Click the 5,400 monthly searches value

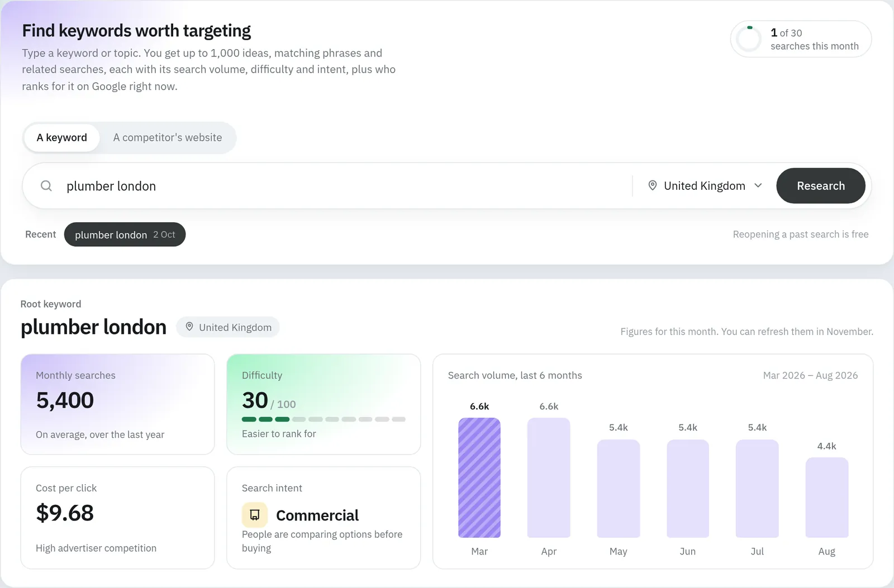[x=65, y=400]
